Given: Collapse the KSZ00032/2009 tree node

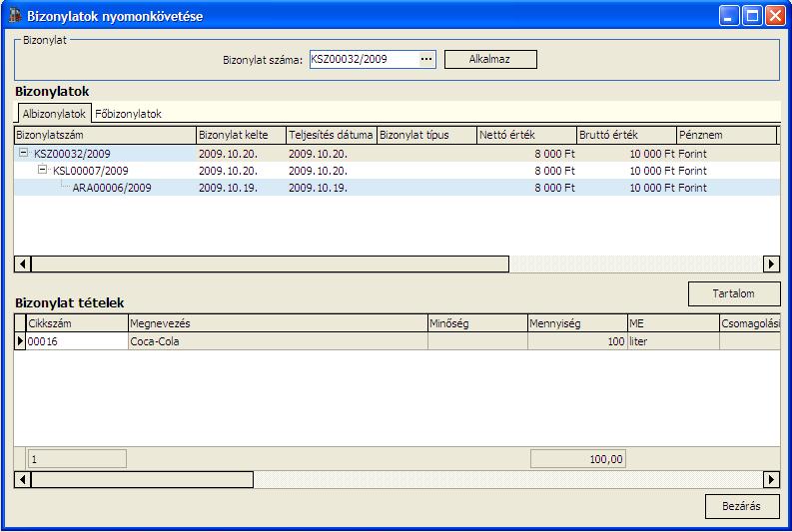Looking at the screenshot, I should pos(23,153).
